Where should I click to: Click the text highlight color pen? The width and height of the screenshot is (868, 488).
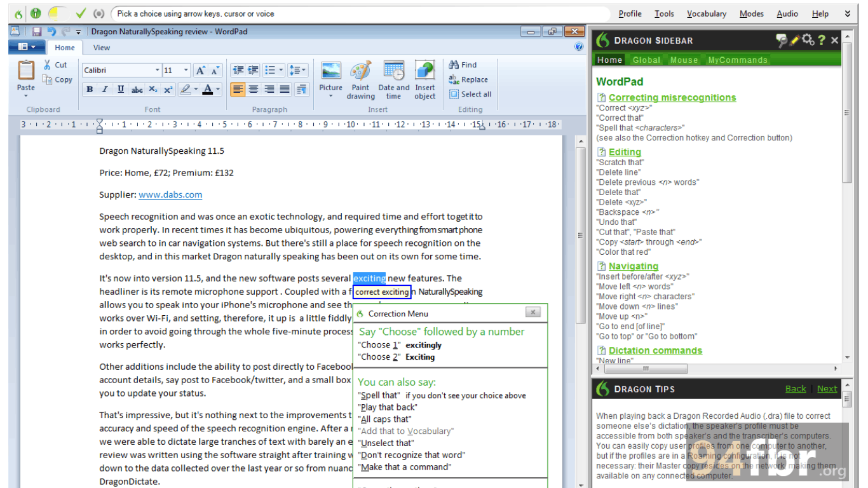[185, 90]
